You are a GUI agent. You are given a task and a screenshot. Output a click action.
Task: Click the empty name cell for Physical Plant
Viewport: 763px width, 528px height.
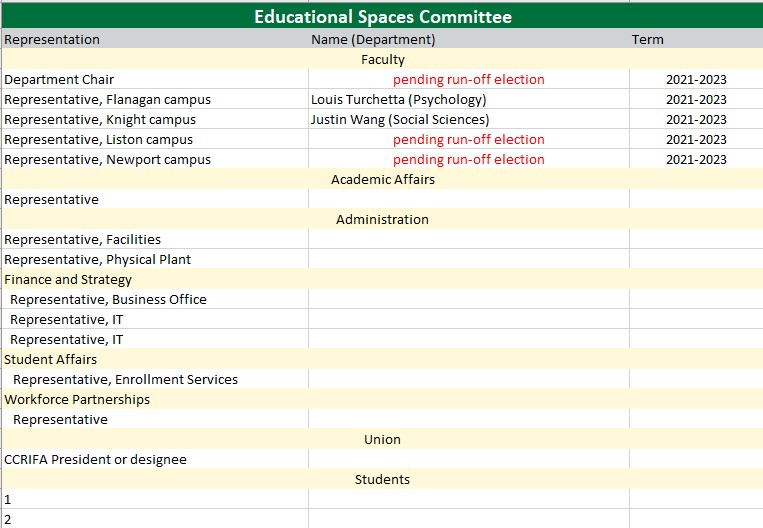coord(468,260)
